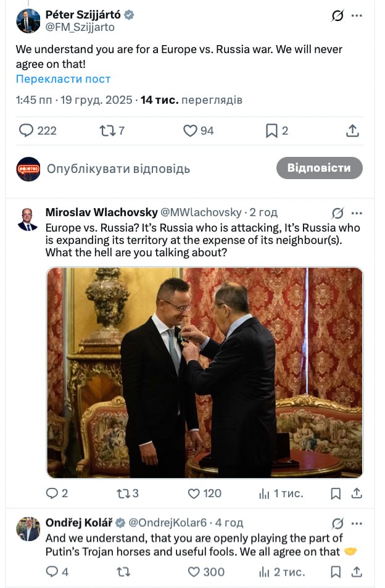385x588 pixels.
Task: View analytics of Wlachovsky's reply
Action: pyautogui.click(x=265, y=493)
